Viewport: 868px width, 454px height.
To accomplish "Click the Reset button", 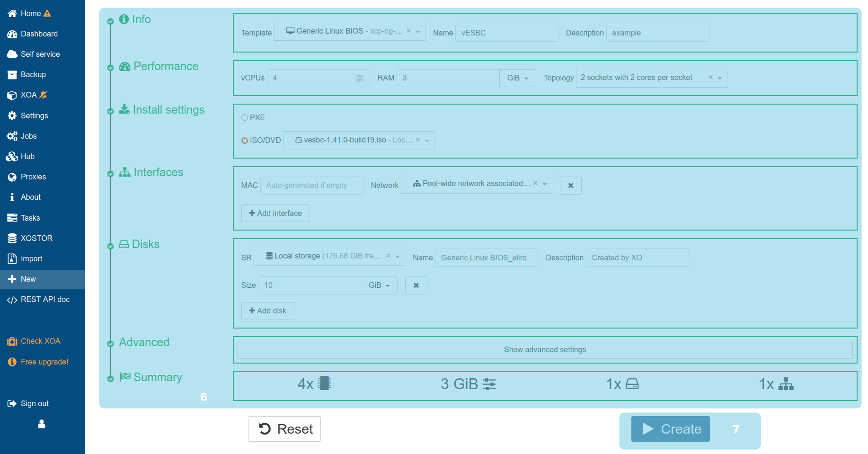I will click(x=284, y=429).
